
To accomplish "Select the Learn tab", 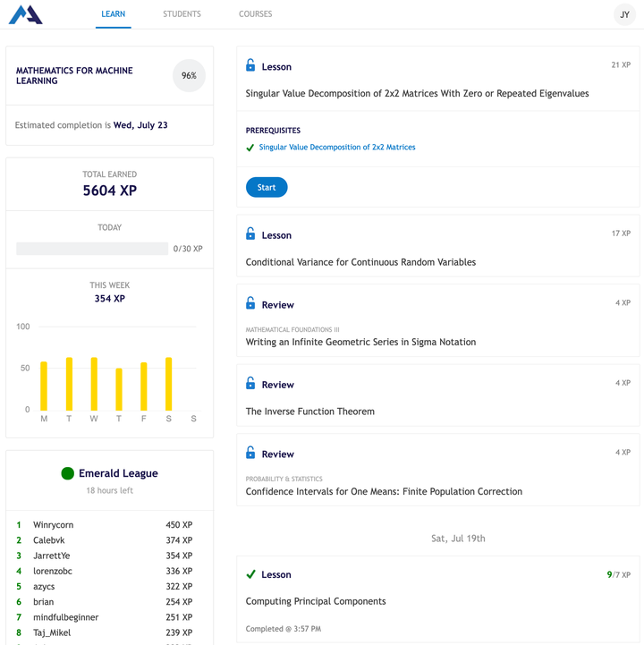I will 114,14.
